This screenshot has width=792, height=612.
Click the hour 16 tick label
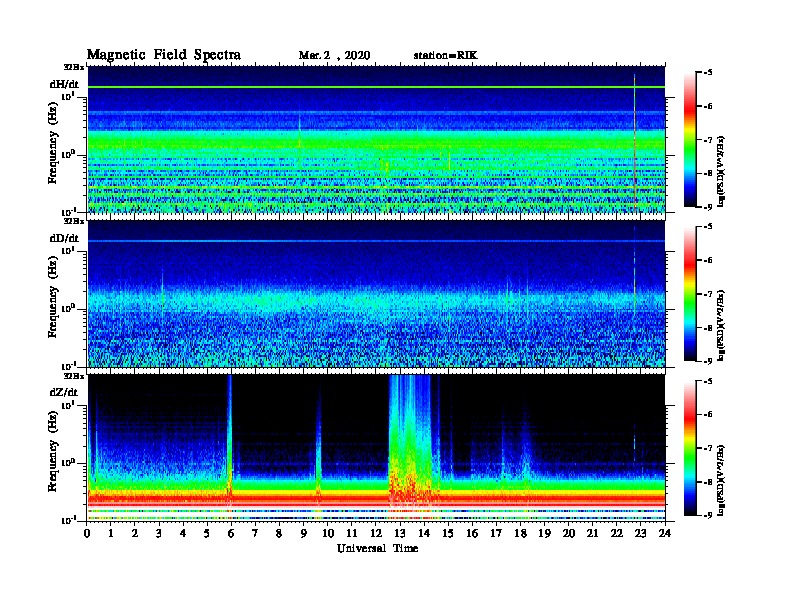tap(472, 534)
